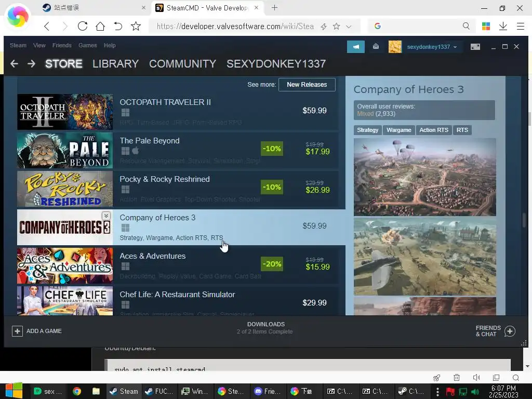Click the magnifier icon in browser status bar
Viewport: 532px width, 399px height.
pos(516,378)
